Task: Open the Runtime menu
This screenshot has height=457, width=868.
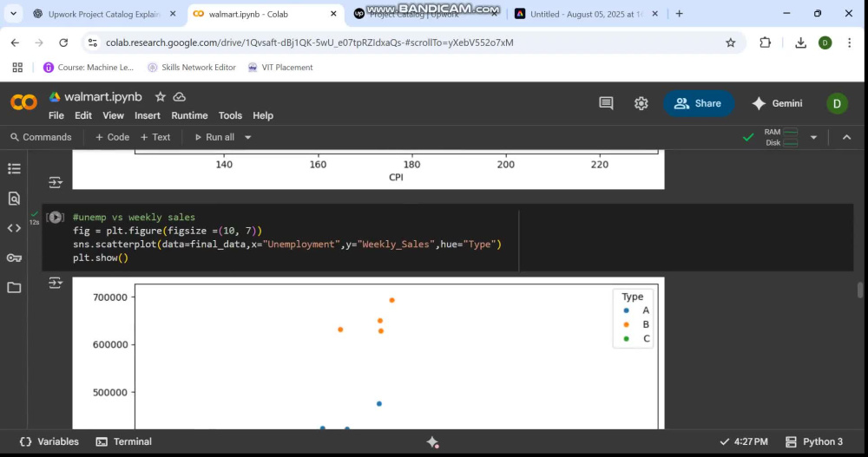Action: [189, 115]
